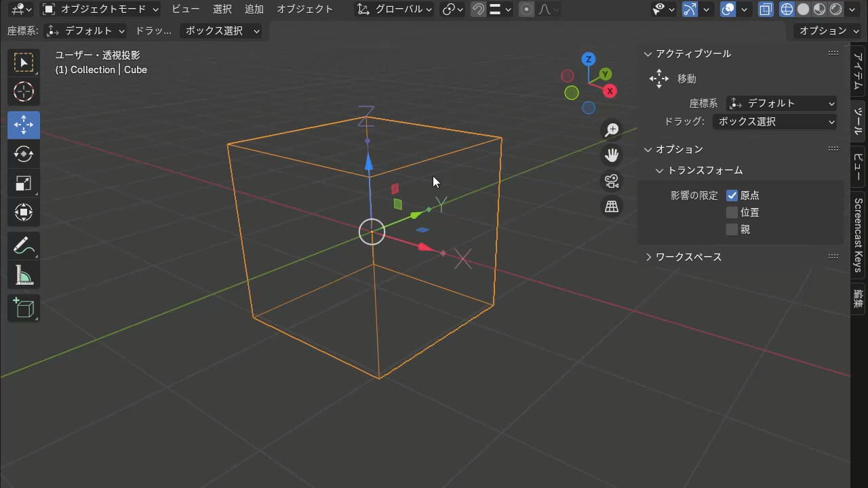
Task: Toggle proportional editing in header
Action: [x=527, y=9]
